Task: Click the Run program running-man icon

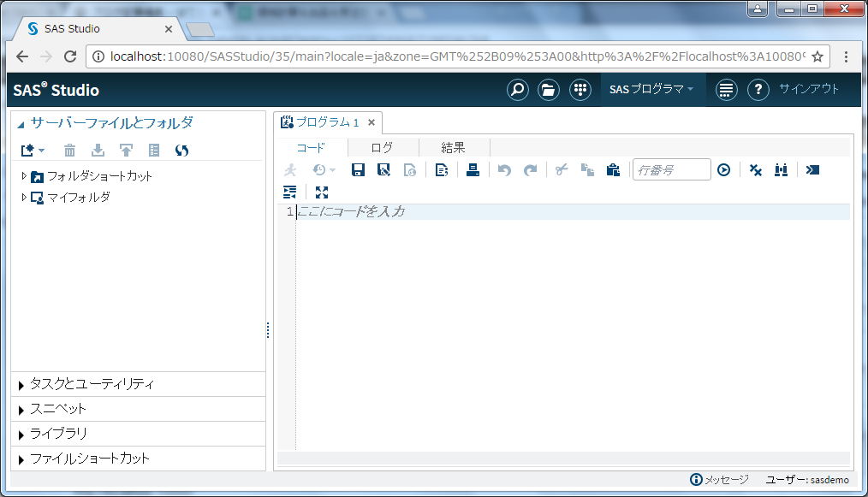Action: pos(290,170)
